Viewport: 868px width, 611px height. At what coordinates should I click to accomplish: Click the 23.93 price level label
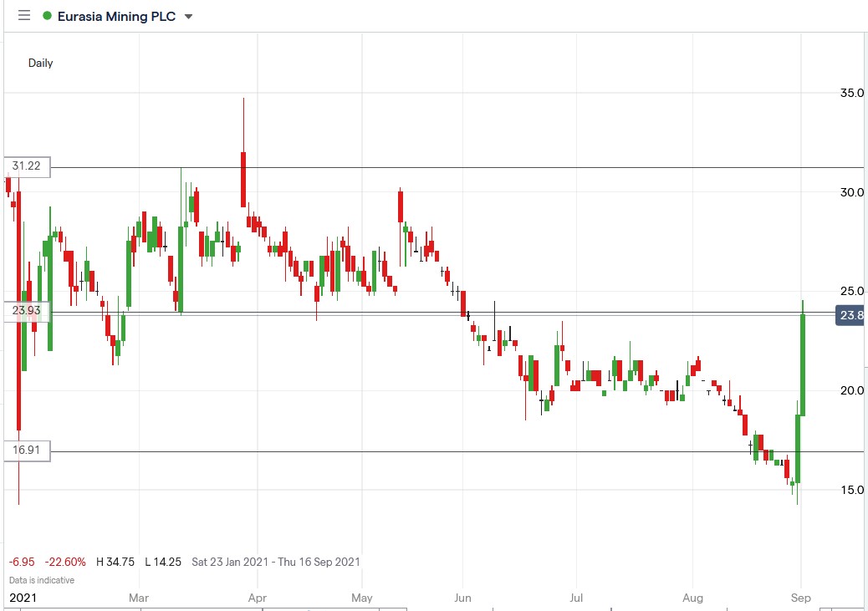26,311
